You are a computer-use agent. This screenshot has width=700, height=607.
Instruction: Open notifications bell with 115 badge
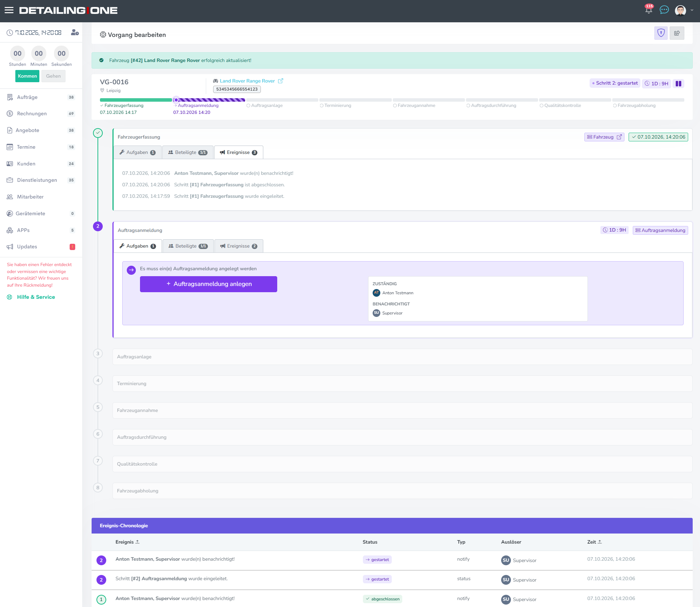click(648, 9)
